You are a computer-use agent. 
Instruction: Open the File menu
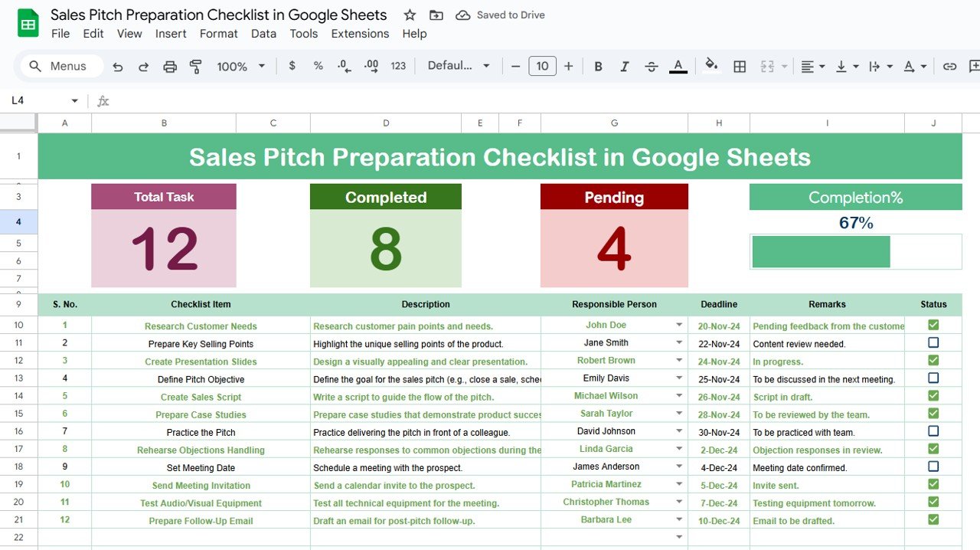(60, 34)
